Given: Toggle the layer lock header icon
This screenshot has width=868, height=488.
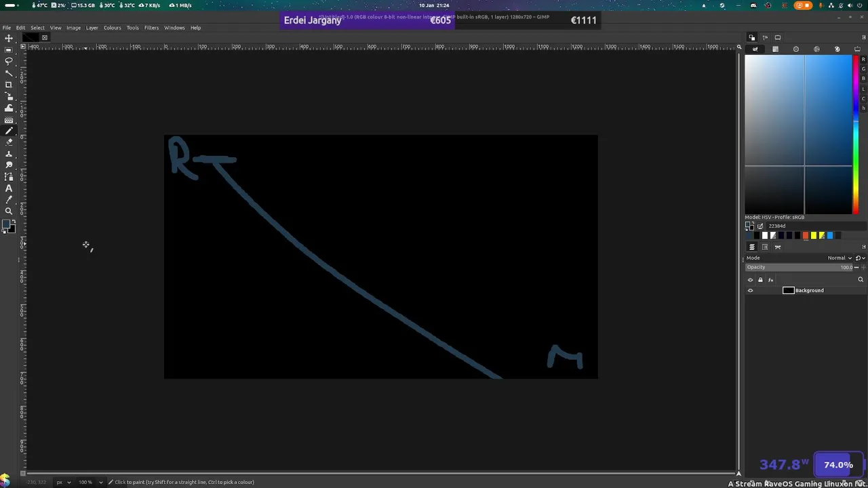Looking at the screenshot, I should 760,279.
